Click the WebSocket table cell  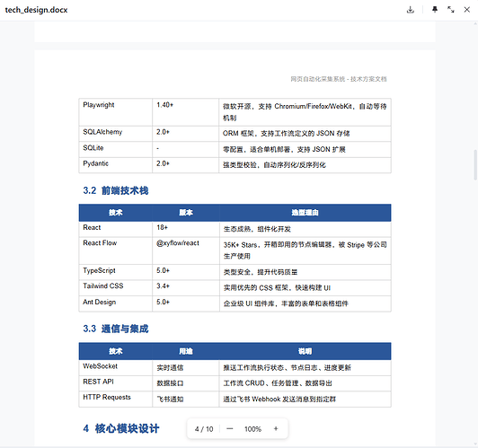[116, 368]
